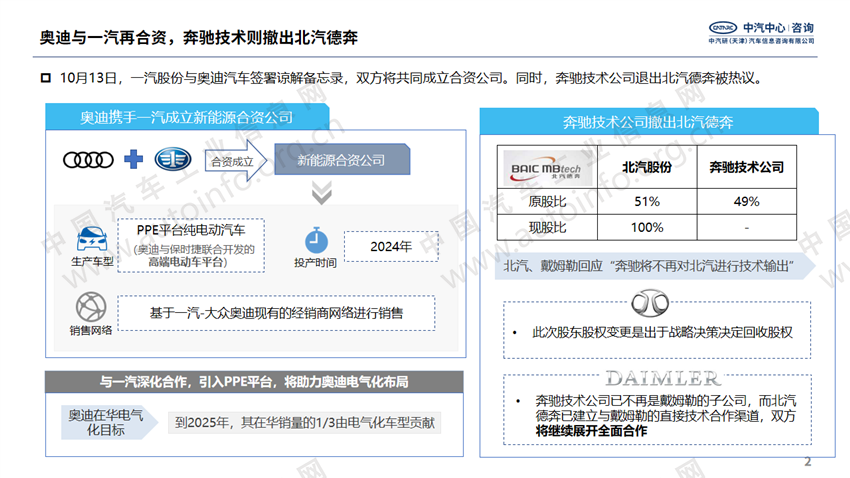Click the electric car 生产车型 icon

coord(92,240)
